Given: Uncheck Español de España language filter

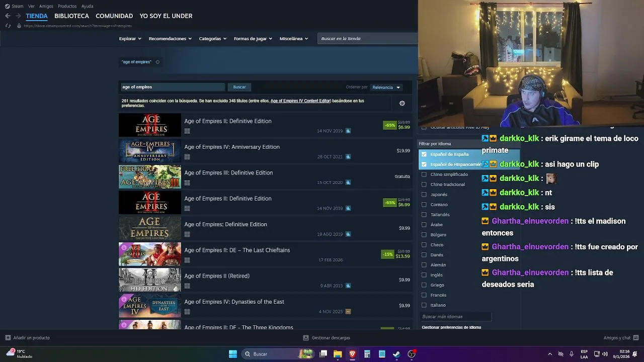Looking at the screenshot, I should (424, 154).
